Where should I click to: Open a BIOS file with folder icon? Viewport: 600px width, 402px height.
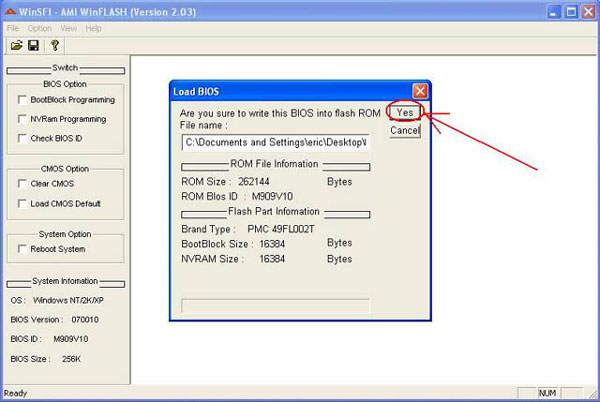click(16, 46)
